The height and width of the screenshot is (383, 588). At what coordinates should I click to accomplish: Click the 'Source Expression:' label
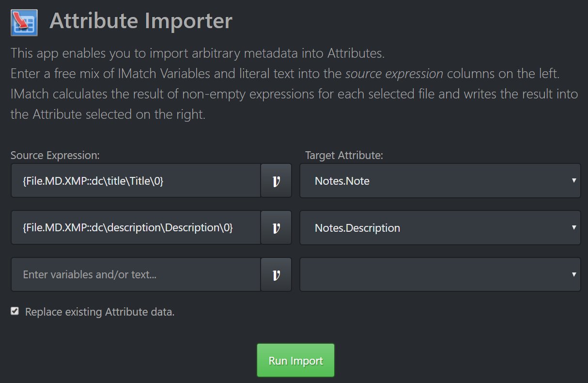click(55, 155)
